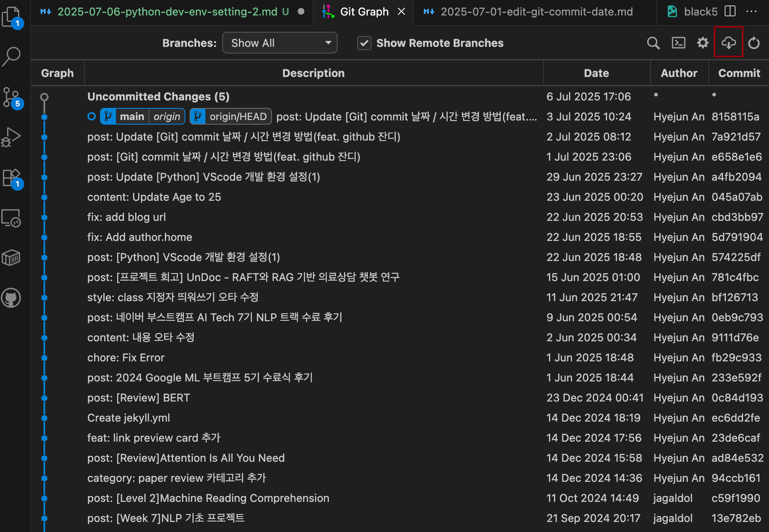Open Git Graph repository settings gear
This screenshot has width=769, height=532.
click(703, 43)
